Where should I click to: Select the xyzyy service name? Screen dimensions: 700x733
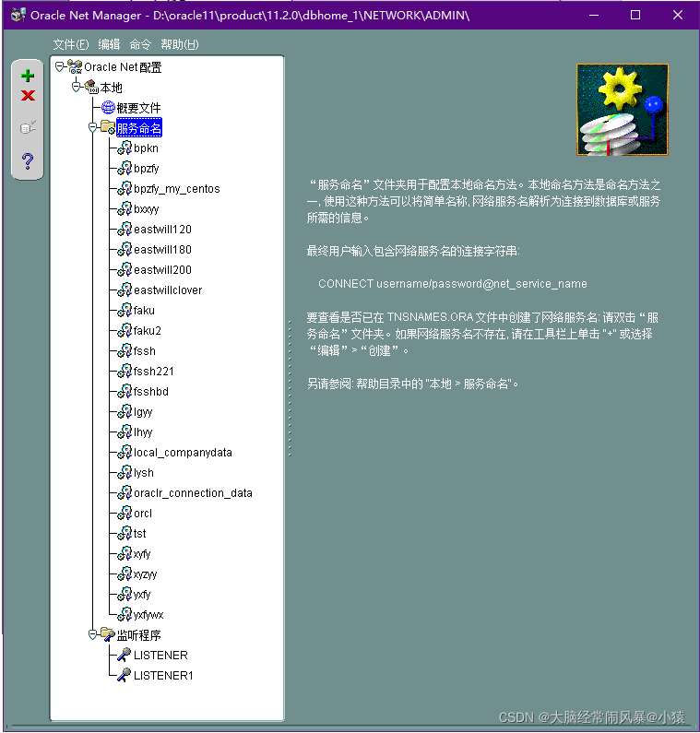[146, 574]
